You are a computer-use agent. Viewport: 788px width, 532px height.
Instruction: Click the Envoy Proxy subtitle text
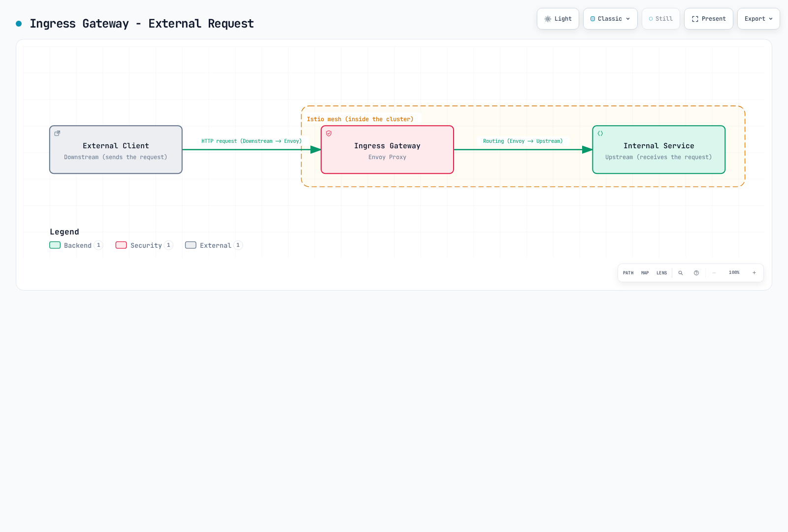tap(387, 157)
